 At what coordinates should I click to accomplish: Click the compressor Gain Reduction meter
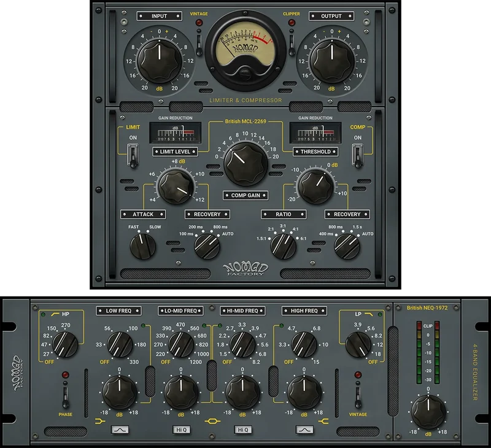(x=315, y=133)
